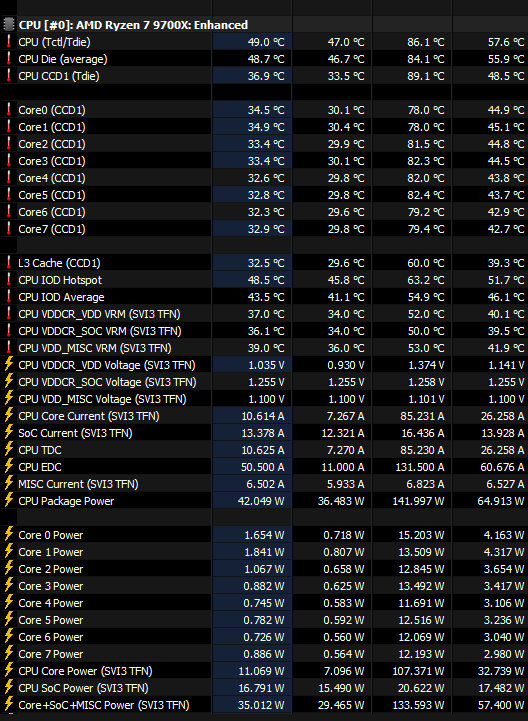Click the 42.049 W Package Power value

pos(261,502)
